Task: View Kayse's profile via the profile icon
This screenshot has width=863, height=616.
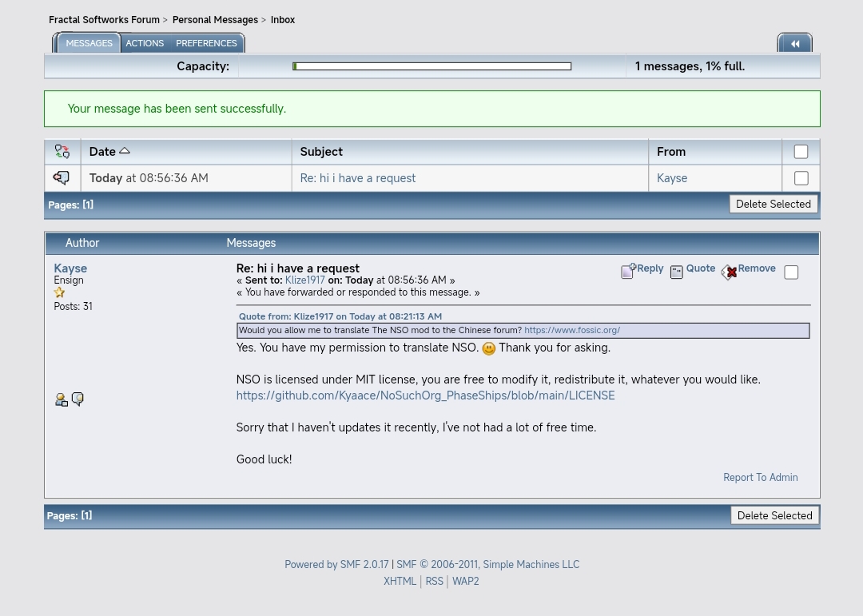Action: tap(61, 400)
